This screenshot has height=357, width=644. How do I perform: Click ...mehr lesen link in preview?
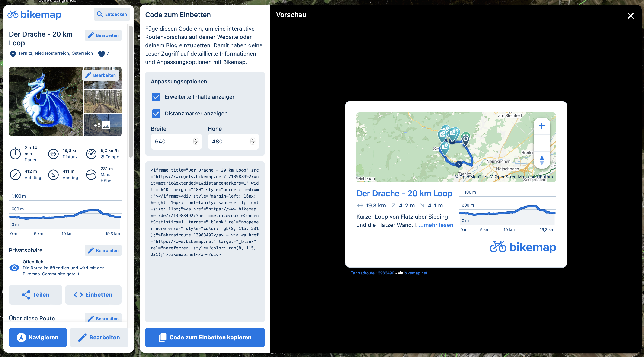click(436, 225)
